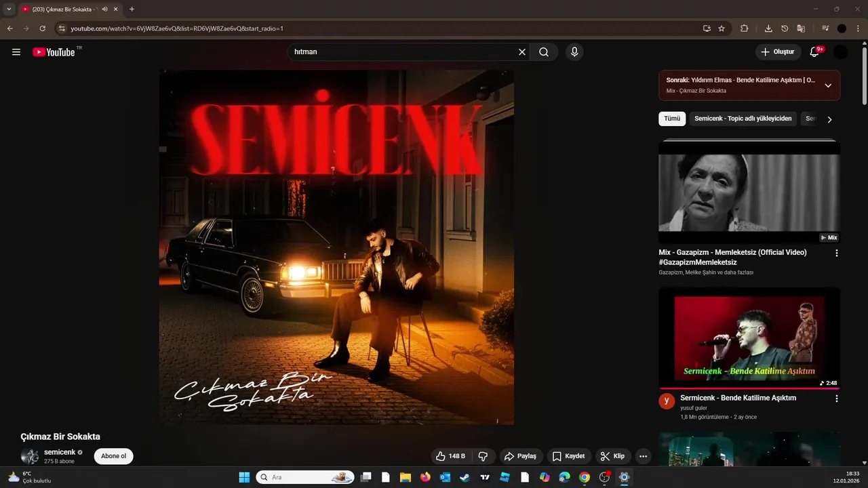Open Mix - Gazapizm - Memleketsiz title
The image size is (868, 488).
732,257
